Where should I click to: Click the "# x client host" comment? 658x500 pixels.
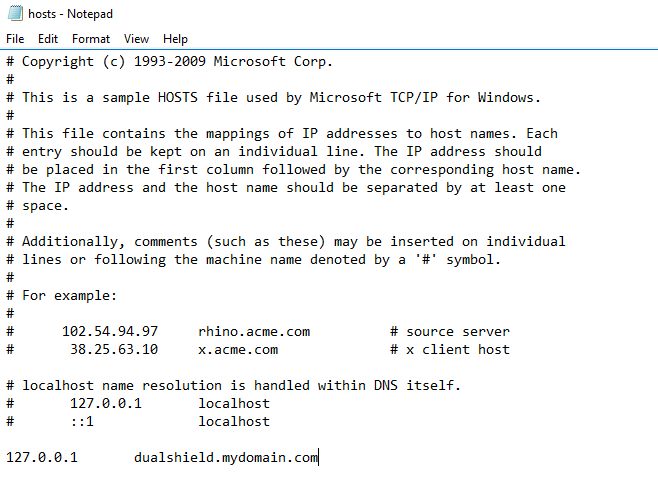[x=450, y=350]
